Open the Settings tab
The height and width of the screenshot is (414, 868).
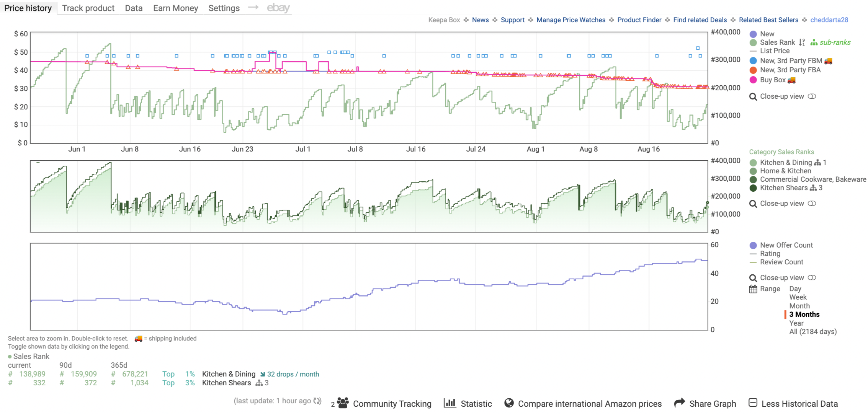point(224,8)
